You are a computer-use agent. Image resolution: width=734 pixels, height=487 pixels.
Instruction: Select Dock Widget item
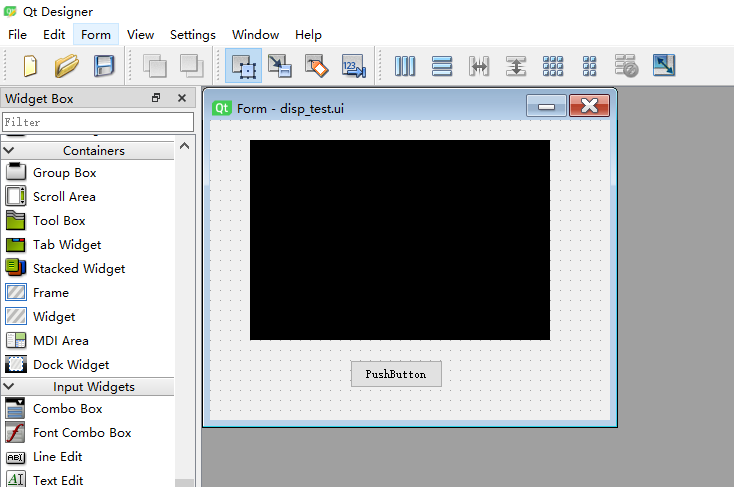coord(88,364)
